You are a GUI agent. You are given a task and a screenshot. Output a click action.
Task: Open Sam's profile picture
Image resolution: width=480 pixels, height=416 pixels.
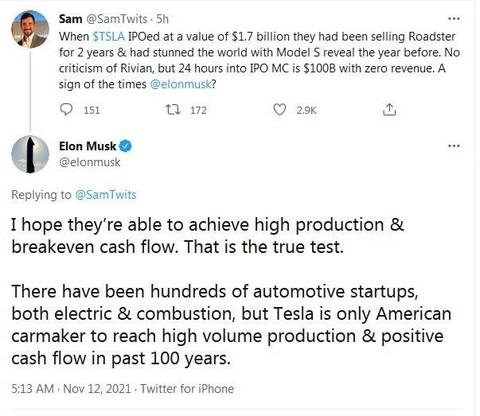[30, 29]
